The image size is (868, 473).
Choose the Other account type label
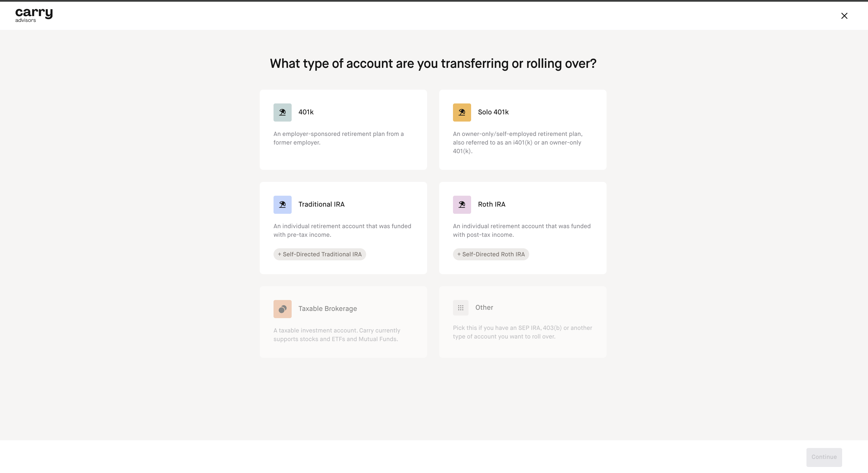(484, 307)
